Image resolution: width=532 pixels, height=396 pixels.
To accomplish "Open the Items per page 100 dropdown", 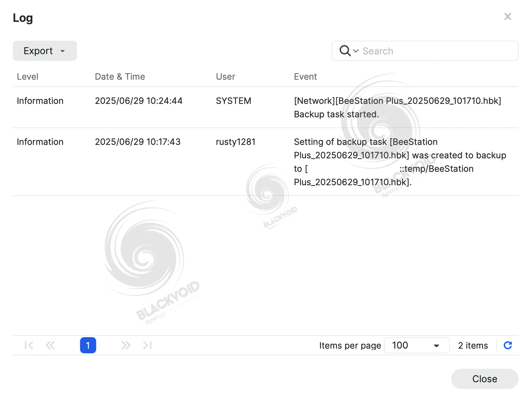I will [x=417, y=345].
